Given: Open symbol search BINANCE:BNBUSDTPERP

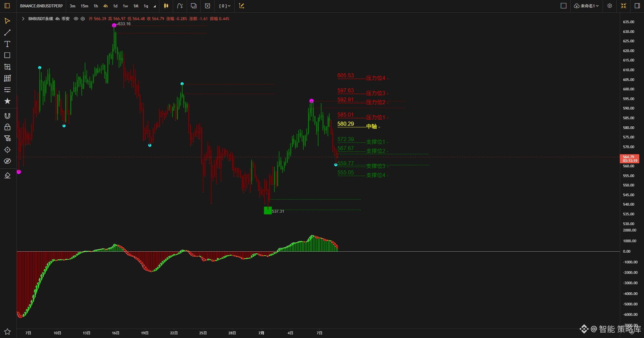Looking at the screenshot, I should pos(41,6).
